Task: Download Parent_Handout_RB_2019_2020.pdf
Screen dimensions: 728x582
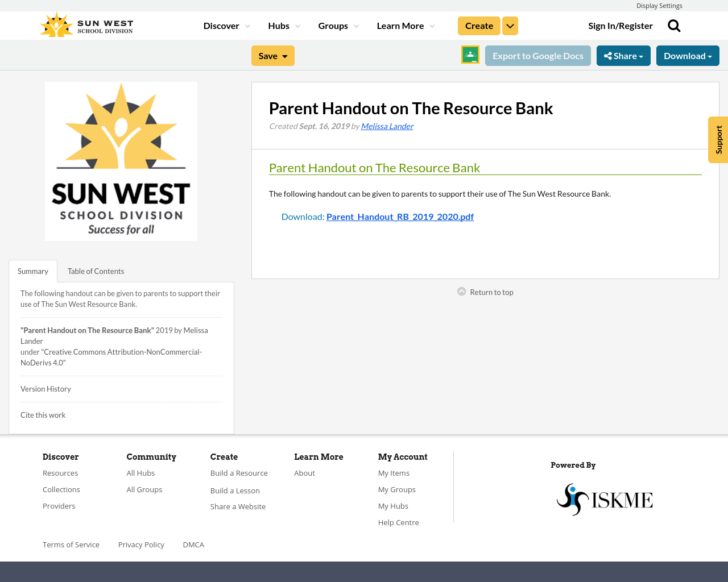Action: tap(400, 216)
